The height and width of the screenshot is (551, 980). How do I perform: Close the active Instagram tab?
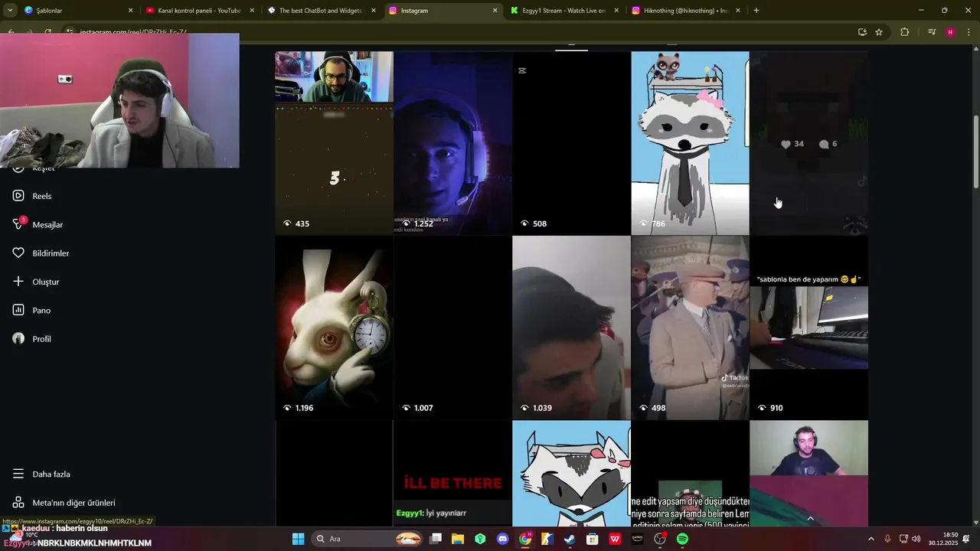[x=495, y=11]
